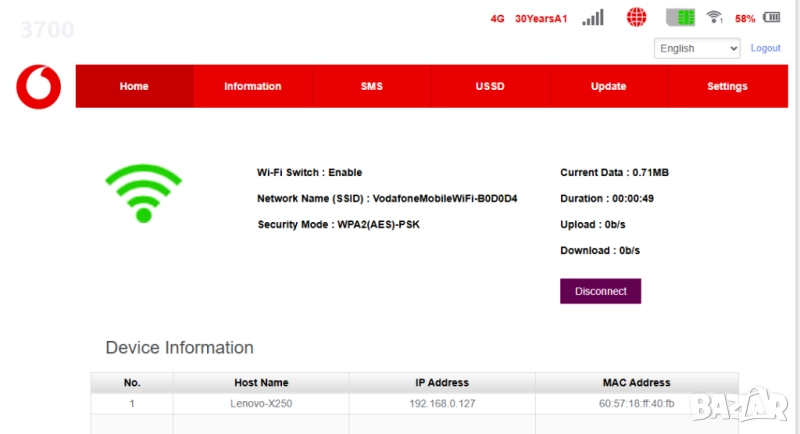Click the signal strength bars icon
This screenshot has width=800, height=434.
point(593,18)
